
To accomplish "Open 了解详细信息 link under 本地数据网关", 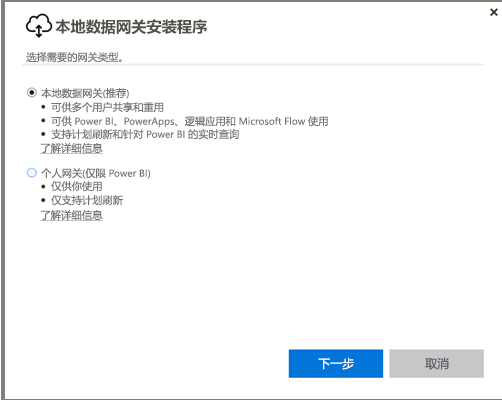I will [x=71, y=148].
